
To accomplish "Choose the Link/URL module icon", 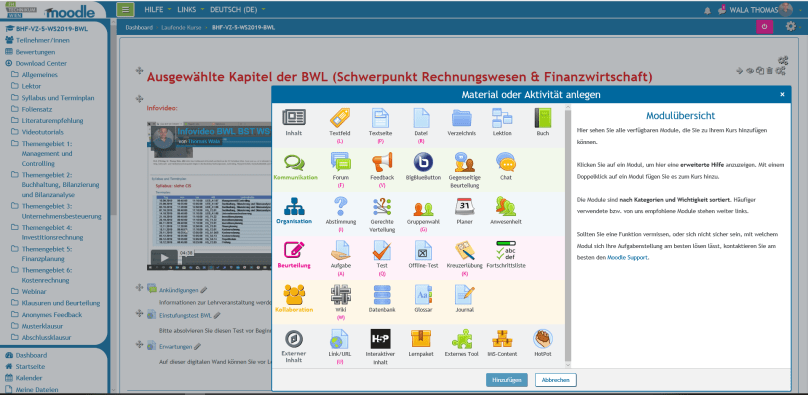I will tap(340, 339).
